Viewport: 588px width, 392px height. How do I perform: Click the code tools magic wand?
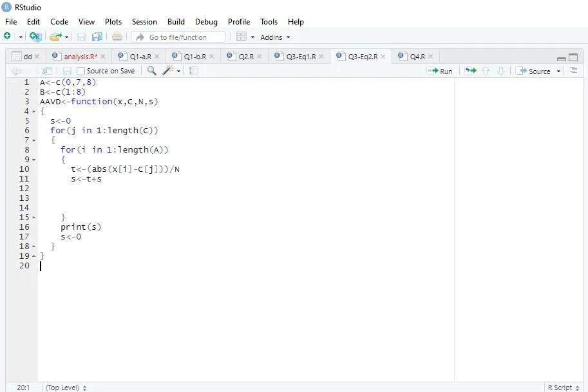click(167, 71)
